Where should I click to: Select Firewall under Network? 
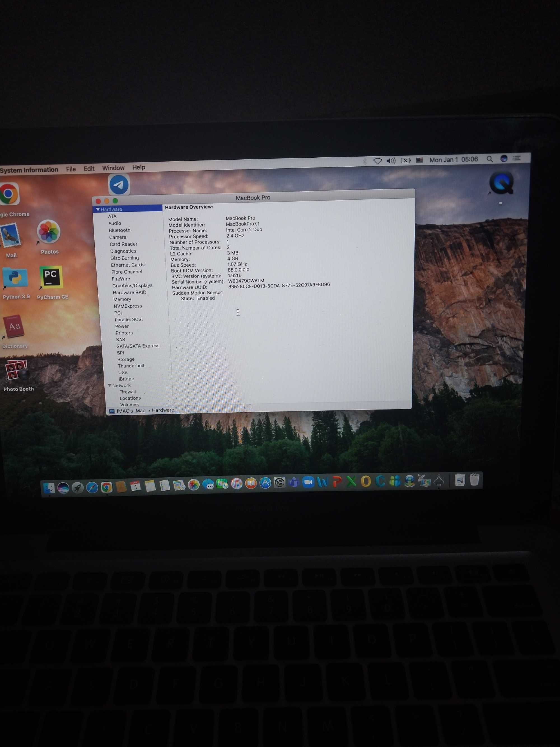(128, 392)
